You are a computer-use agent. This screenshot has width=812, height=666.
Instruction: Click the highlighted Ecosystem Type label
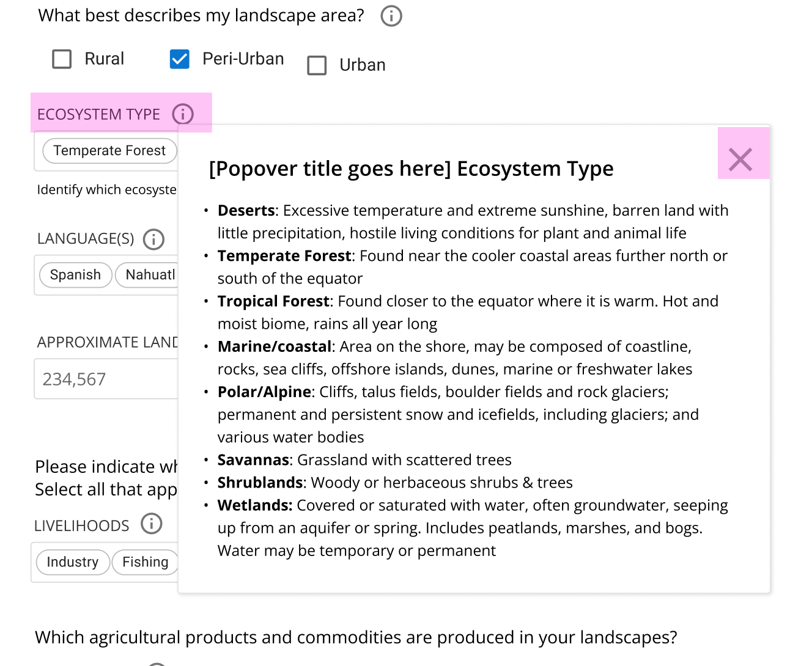click(x=99, y=114)
